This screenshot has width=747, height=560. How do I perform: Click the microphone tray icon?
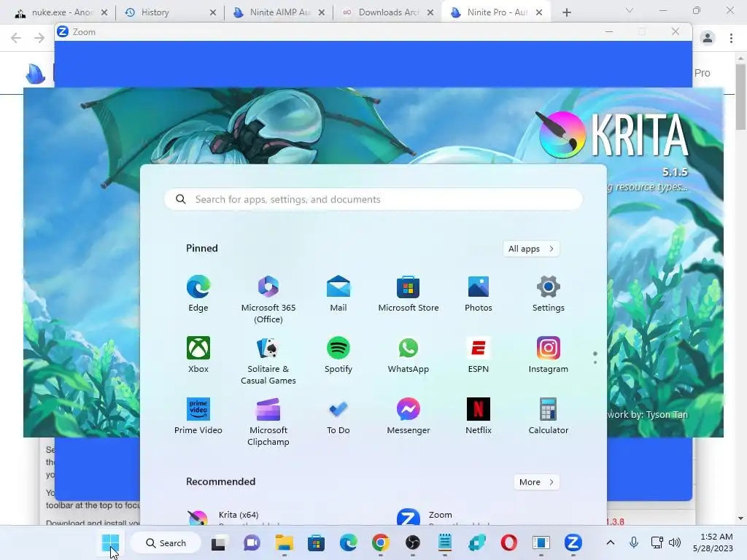634,542
